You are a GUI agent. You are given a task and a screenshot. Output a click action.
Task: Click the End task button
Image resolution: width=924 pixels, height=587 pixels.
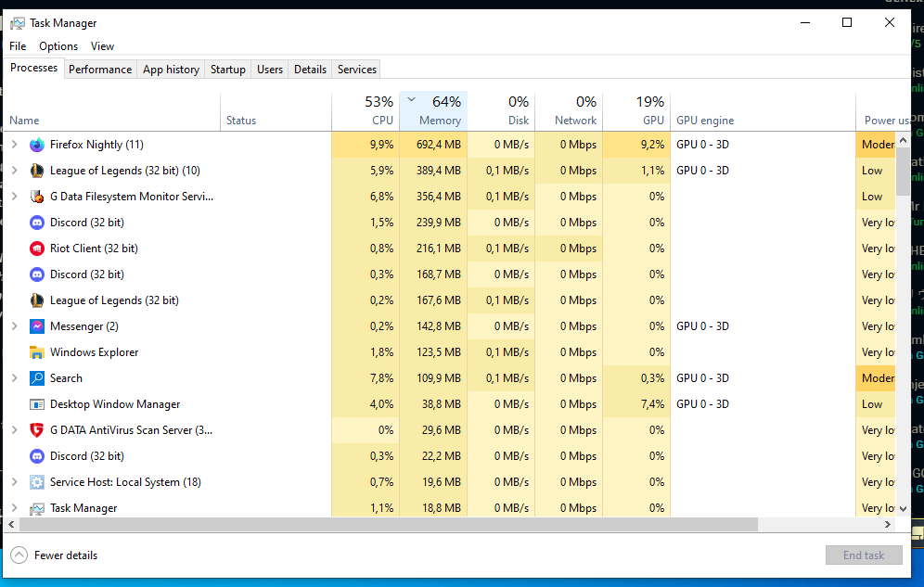[x=864, y=555]
